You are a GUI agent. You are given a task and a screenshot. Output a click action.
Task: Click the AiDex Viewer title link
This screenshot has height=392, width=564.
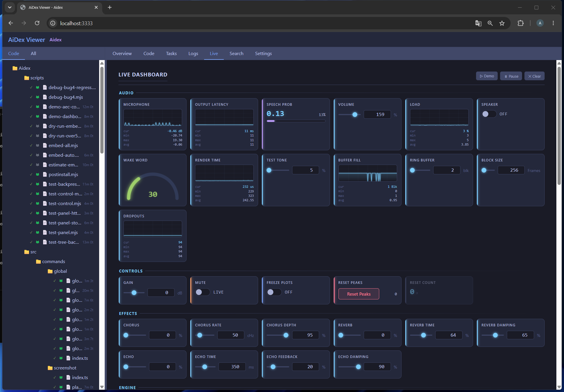point(27,40)
